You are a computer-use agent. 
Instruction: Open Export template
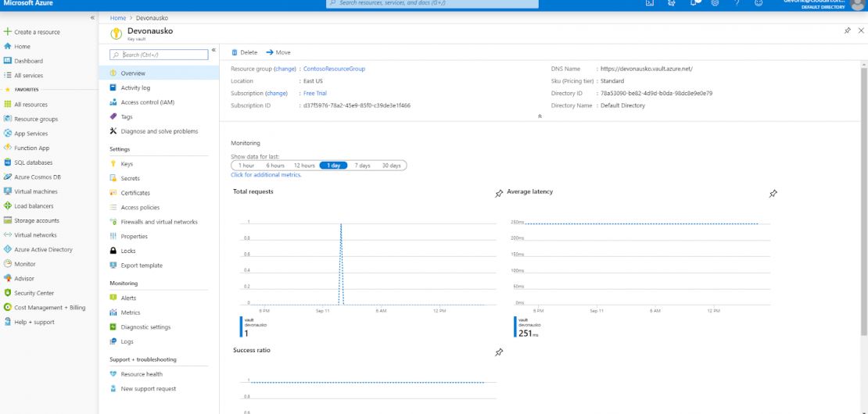(142, 266)
